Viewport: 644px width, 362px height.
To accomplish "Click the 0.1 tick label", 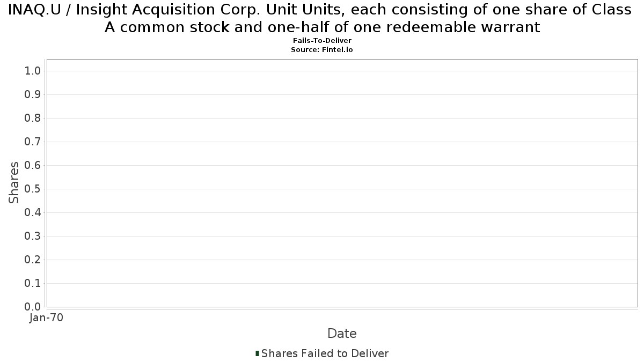I will [x=33, y=283].
